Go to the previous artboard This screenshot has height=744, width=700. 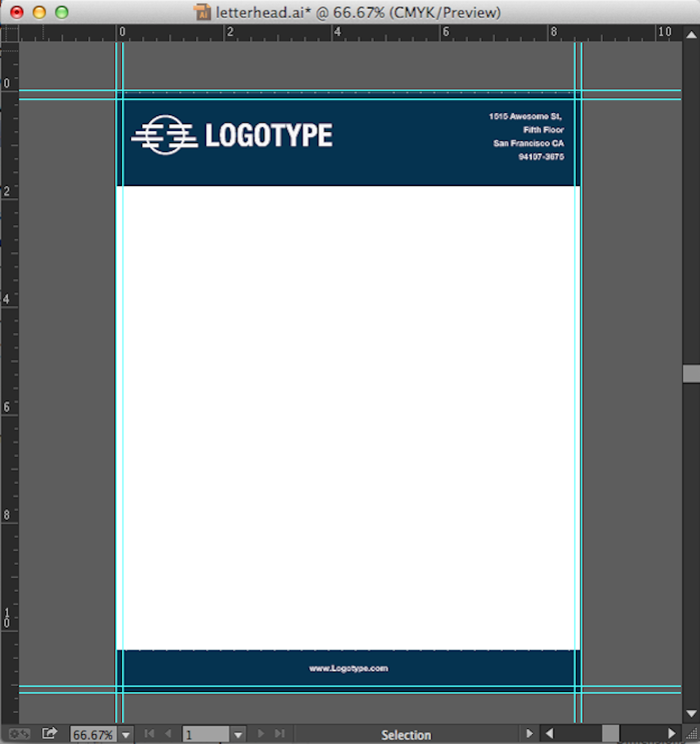(x=168, y=734)
